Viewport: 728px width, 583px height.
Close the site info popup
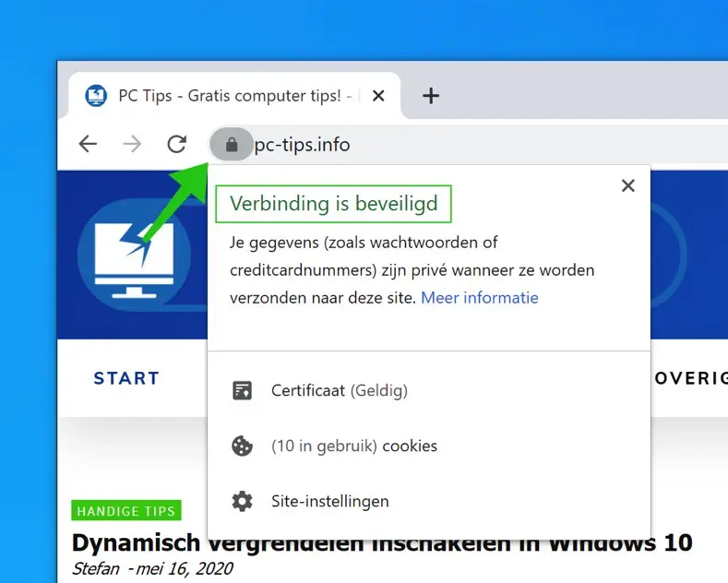click(627, 185)
